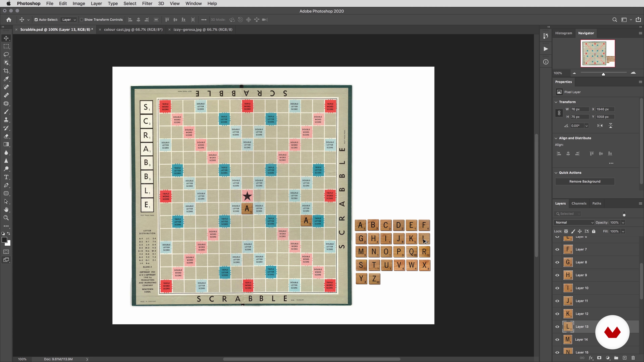Viewport: 644px width, 362px height.
Task: Open rotation angle dropdown
Action: [586, 126]
